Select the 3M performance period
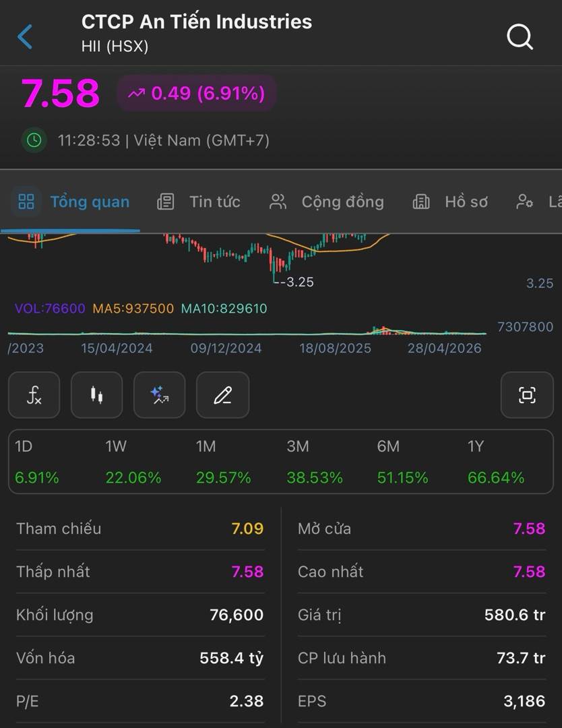562x728 pixels. [314, 462]
